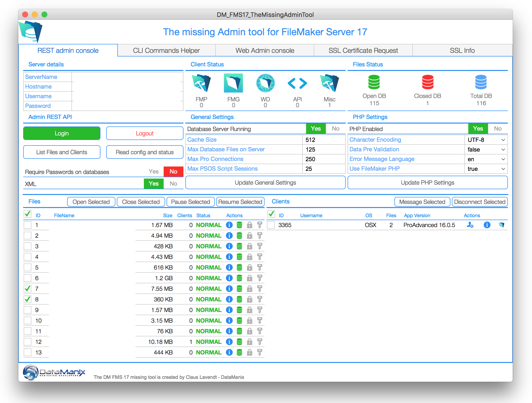Image resolution: width=532 pixels, height=403 pixels.
Task: Show info for file ID 1
Action: 229,225
